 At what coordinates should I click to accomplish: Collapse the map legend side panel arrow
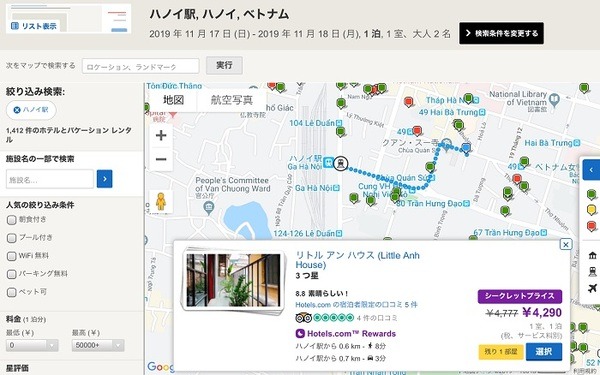tap(591, 169)
